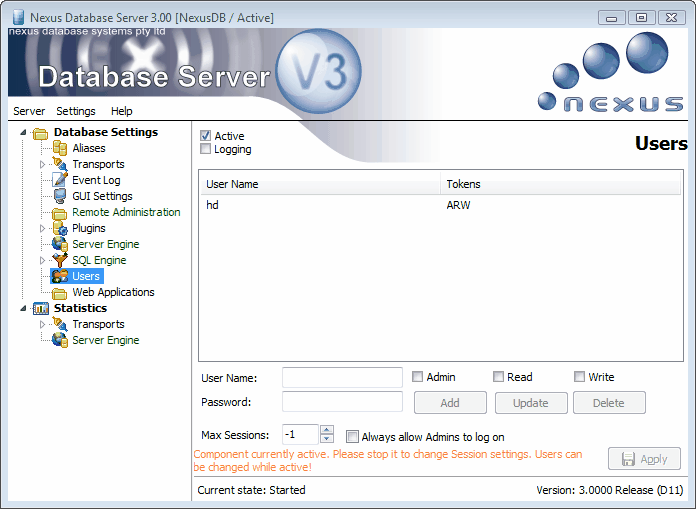Enable the Logging checkbox
The height and width of the screenshot is (509, 696).
[x=205, y=149]
